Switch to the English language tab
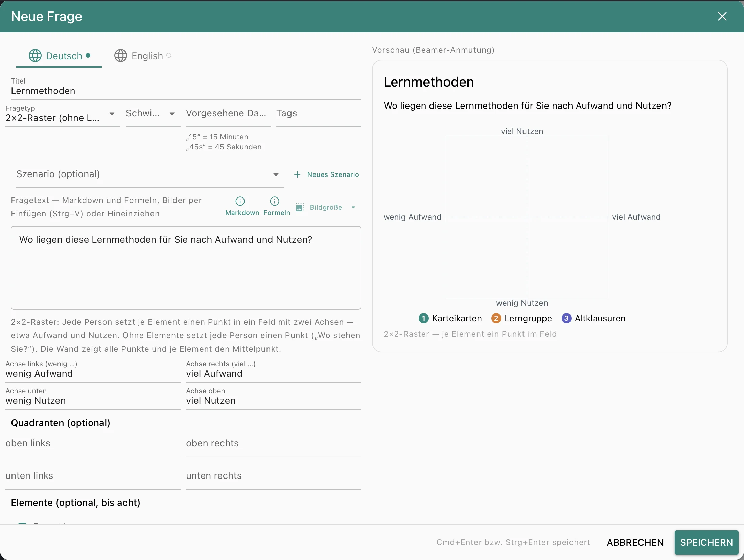Viewport: 744px width, 560px height. click(x=143, y=56)
